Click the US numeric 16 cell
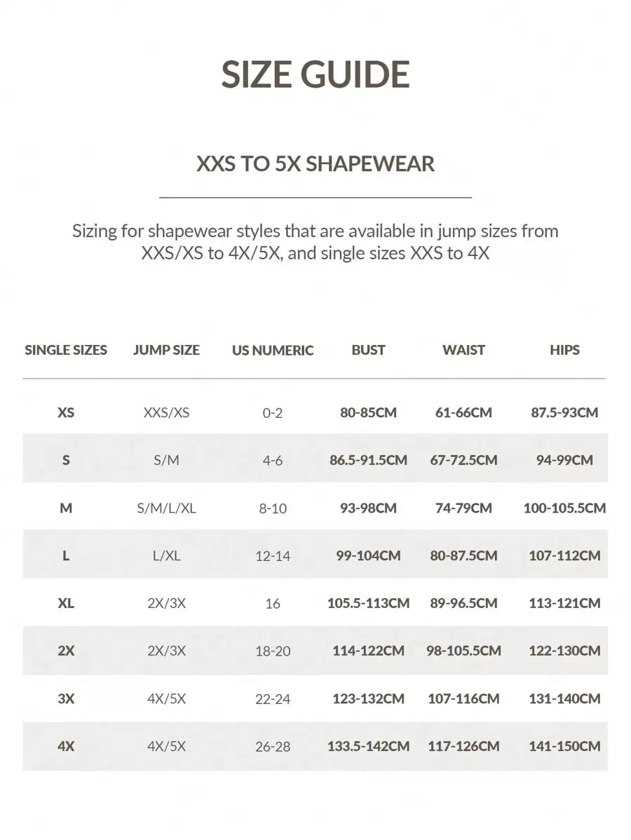Viewport: 631px width, 840px height. point(273,603)
